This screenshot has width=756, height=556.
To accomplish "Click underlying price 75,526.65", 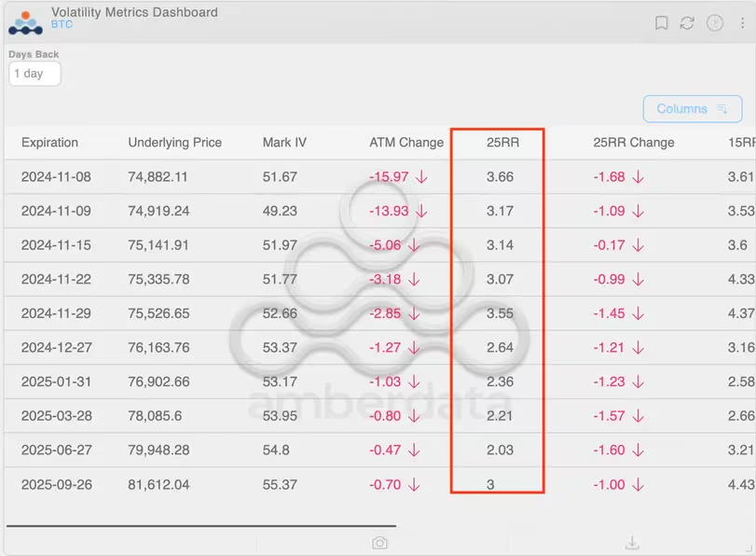I will pyautogui.click(x=158, y=313).
